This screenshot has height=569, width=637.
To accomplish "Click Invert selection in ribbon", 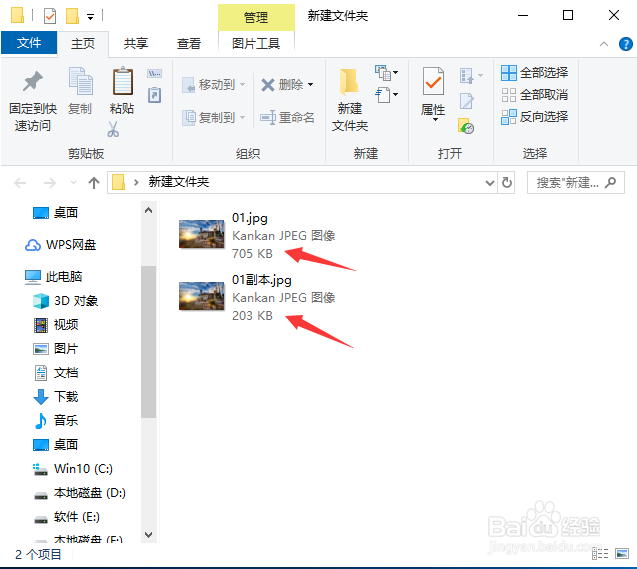I will tap(535, 117).
